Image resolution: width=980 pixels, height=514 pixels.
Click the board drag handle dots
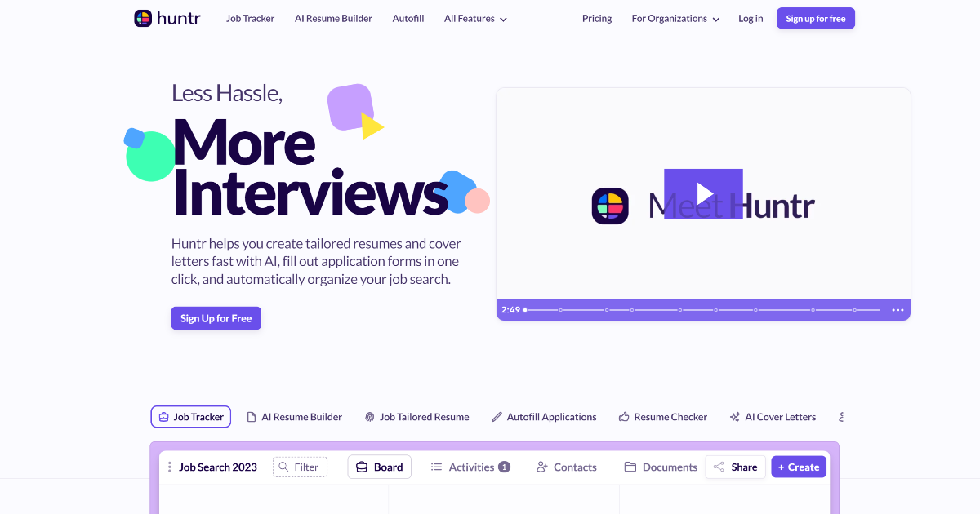(169, 467)
